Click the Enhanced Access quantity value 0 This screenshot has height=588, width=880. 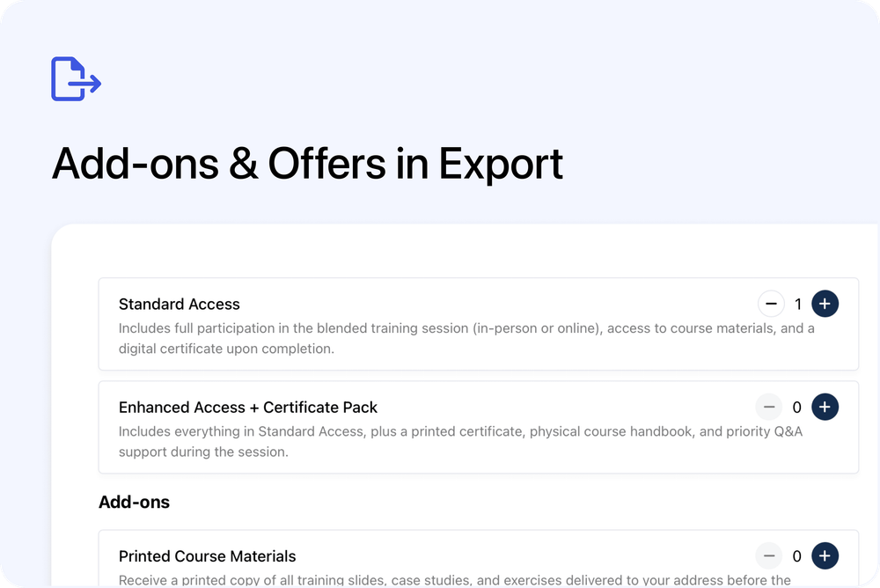click(x=797, y=407)
